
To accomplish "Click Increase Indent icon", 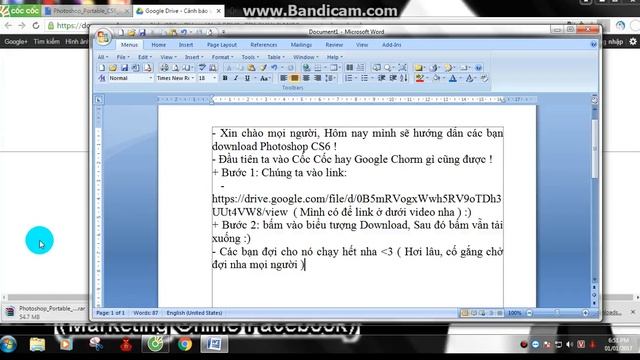I will (393, 78).
